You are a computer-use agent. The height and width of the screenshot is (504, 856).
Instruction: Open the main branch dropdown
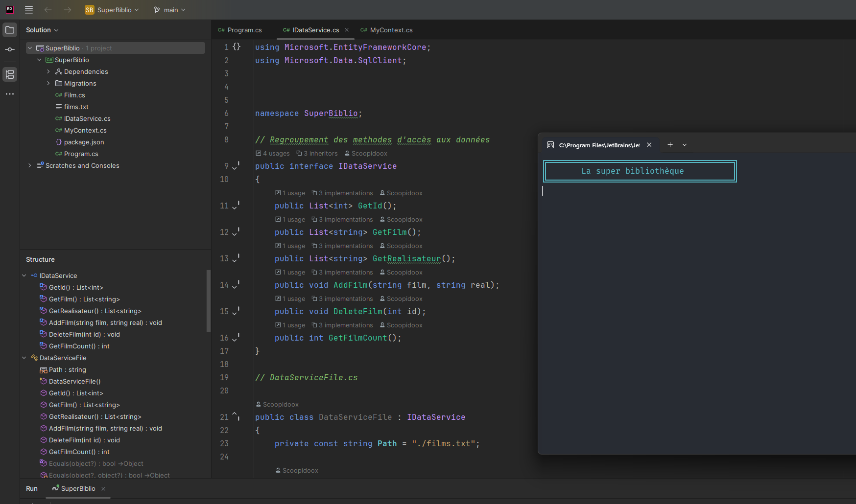[x=169, y=10]
